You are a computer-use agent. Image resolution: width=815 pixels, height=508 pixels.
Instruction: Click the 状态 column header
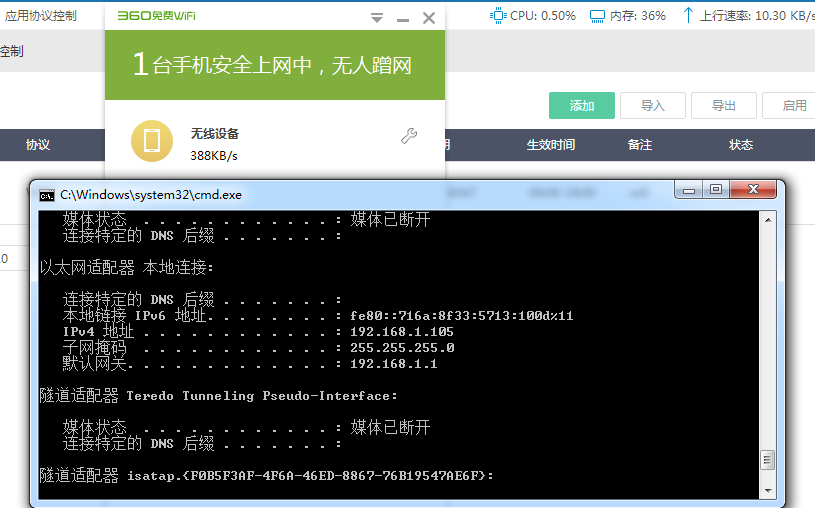(x=741, y=145)
